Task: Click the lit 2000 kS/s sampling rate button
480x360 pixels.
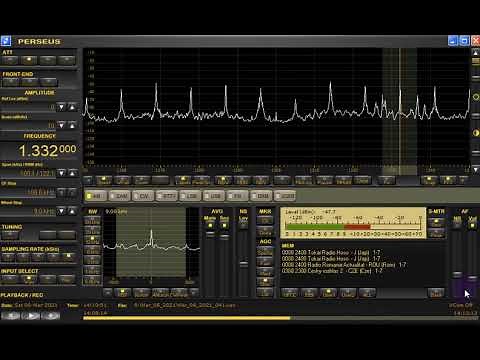Action: (69, 257)
